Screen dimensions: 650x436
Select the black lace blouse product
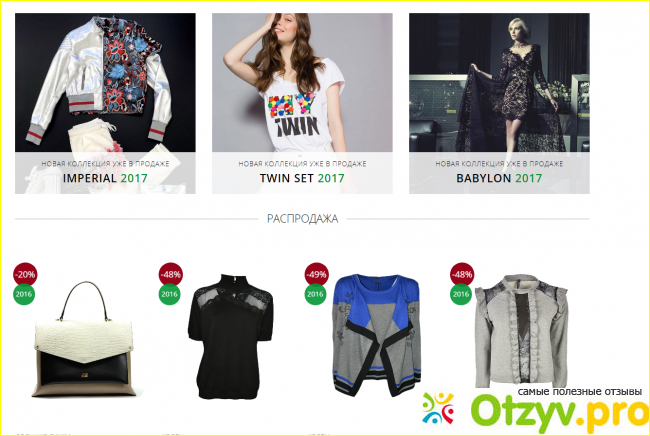[x=230, y=336]
